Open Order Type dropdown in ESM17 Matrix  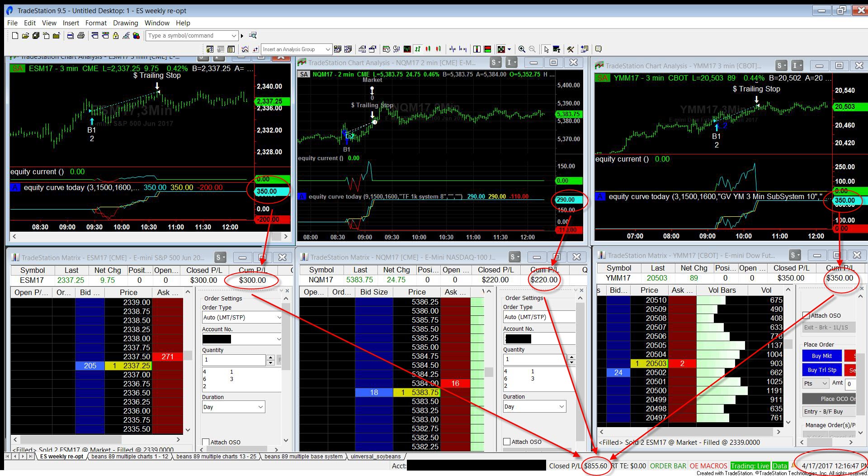(x=278, y=317)
